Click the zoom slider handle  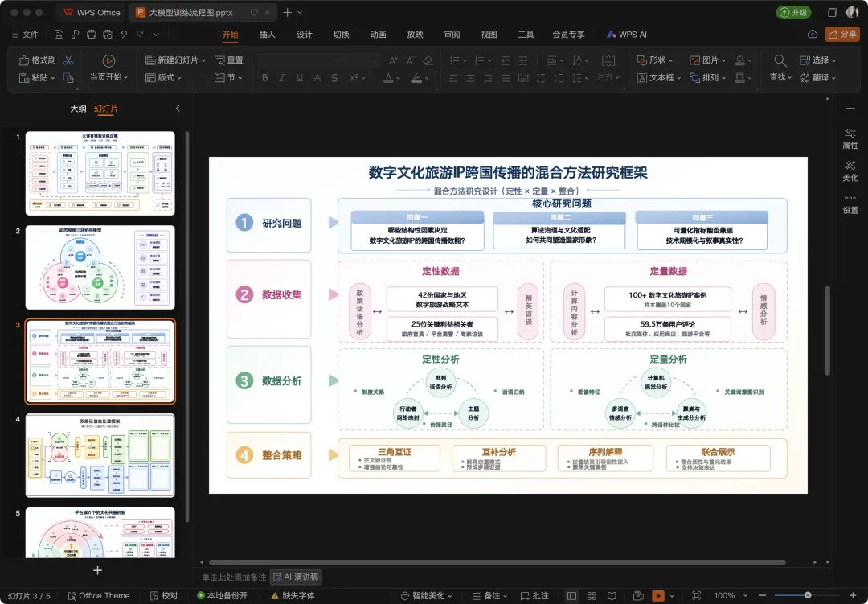point(808,595)
